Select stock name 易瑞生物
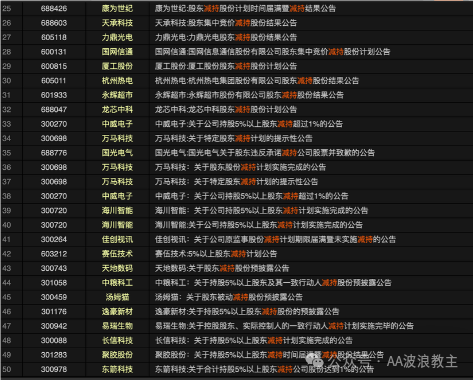Viewport: 473px width, 380px height. coord(117,326)
